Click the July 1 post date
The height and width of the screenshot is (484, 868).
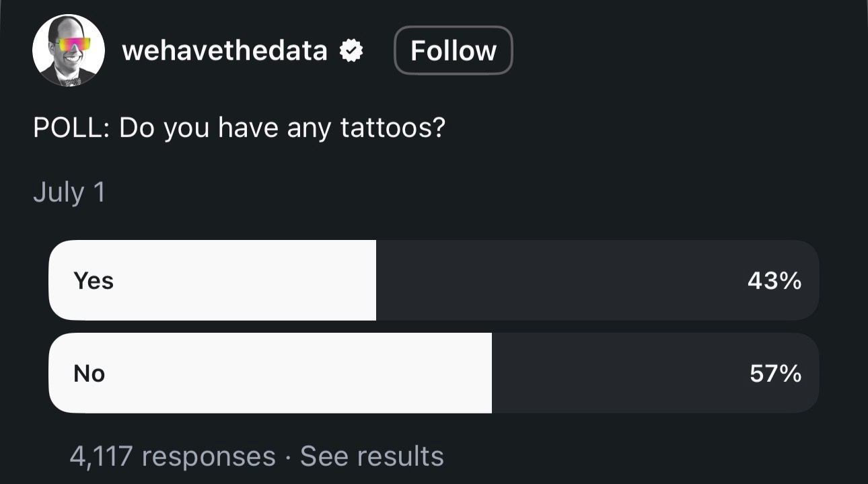[69, 193]
